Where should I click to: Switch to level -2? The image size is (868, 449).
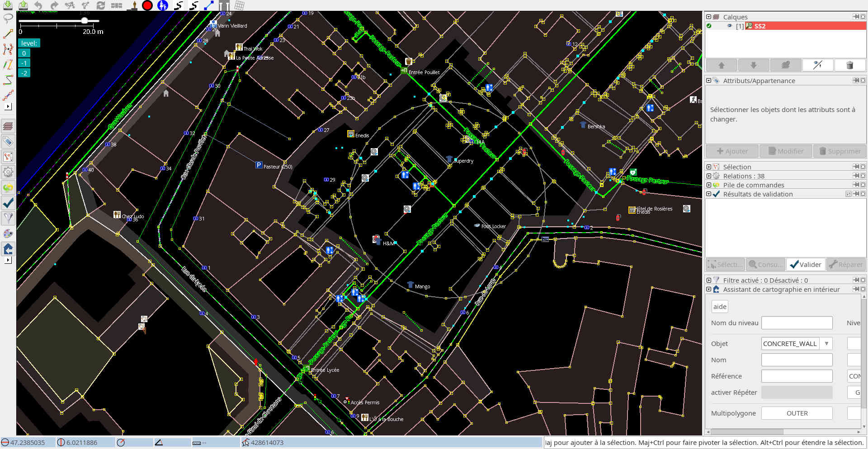[24, 73]
